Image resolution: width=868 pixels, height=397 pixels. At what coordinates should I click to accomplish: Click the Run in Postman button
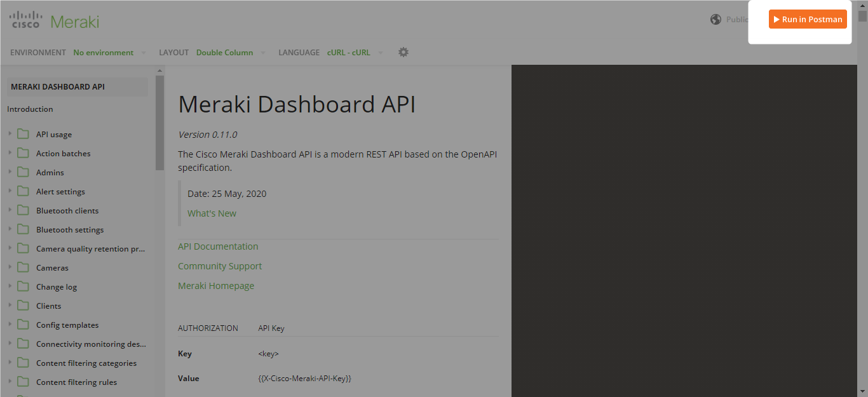(808, 19)
